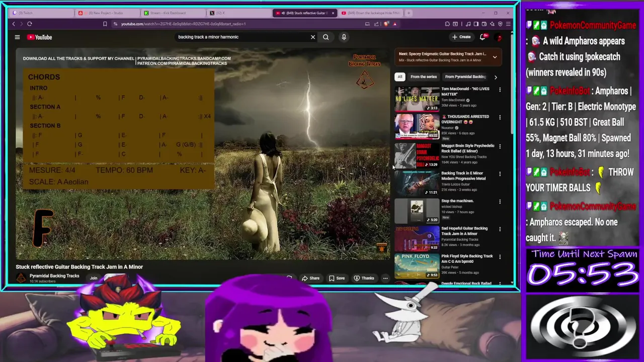Open Backing Track in E Minor thumbnail
Screen dimensions: 644x362
pos(417,184)
